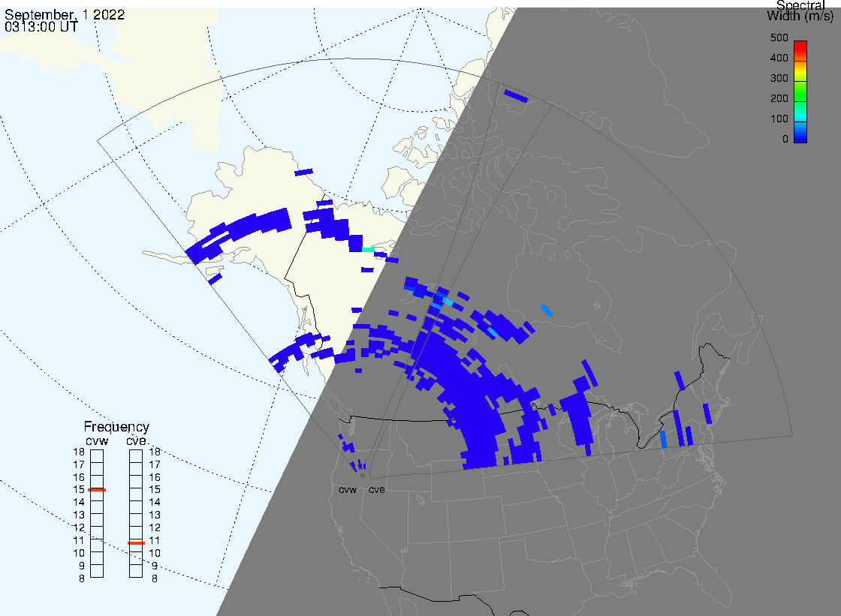Click the 0 value on color scale
841x616 pixels.
pyautogui.click(x=785, y=140)
